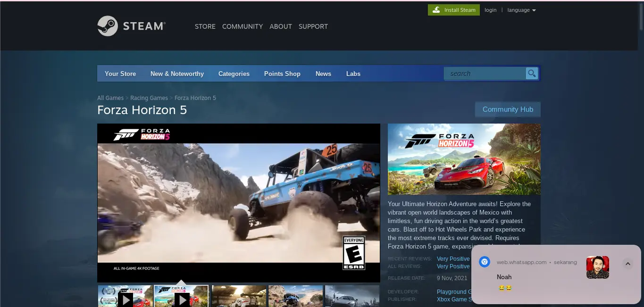Click the login link
This screenshot has height=307, width=644.
click(491, 10)
